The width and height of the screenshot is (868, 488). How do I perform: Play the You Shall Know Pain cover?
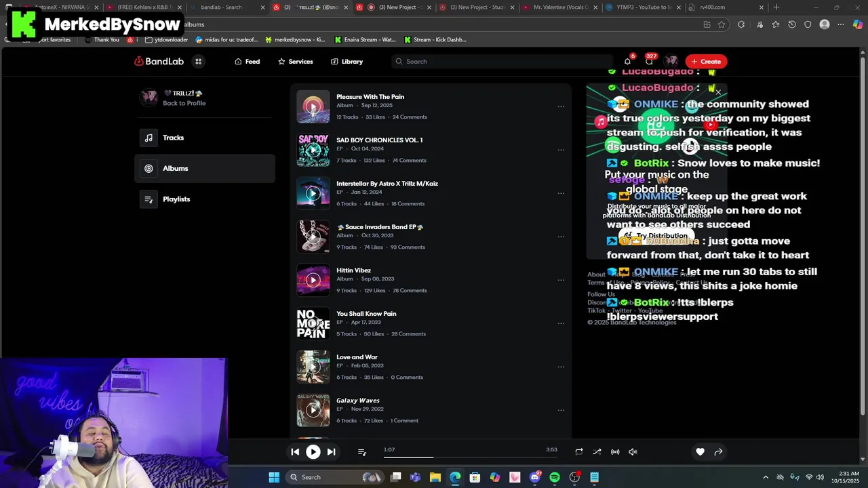(313, 323)
